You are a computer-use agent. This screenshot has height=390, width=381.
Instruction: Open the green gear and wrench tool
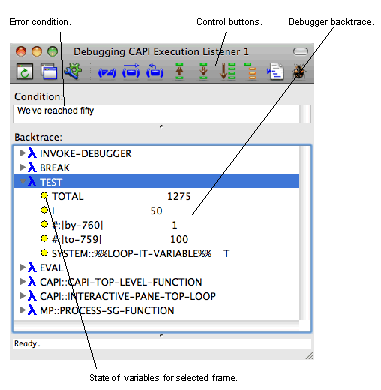click(73, 71)
